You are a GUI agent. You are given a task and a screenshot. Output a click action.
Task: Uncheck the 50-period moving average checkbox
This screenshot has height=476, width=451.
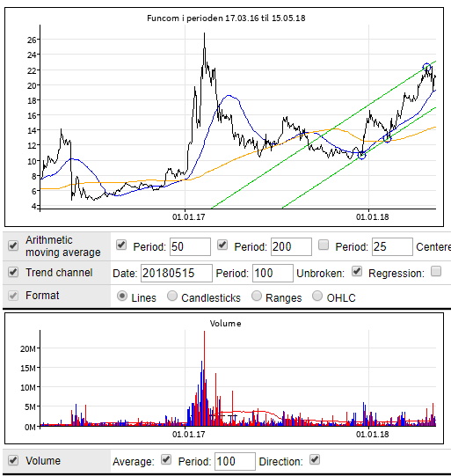click(121, 245)
